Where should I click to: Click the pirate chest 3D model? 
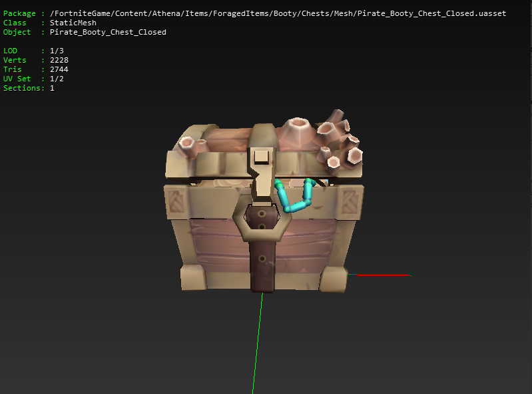pos(264,201)
